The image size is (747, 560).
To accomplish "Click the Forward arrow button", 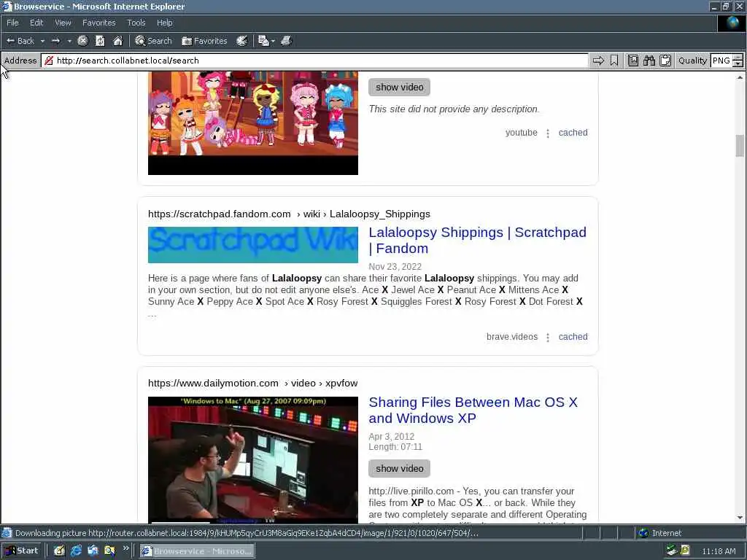I will pos(55,41).
